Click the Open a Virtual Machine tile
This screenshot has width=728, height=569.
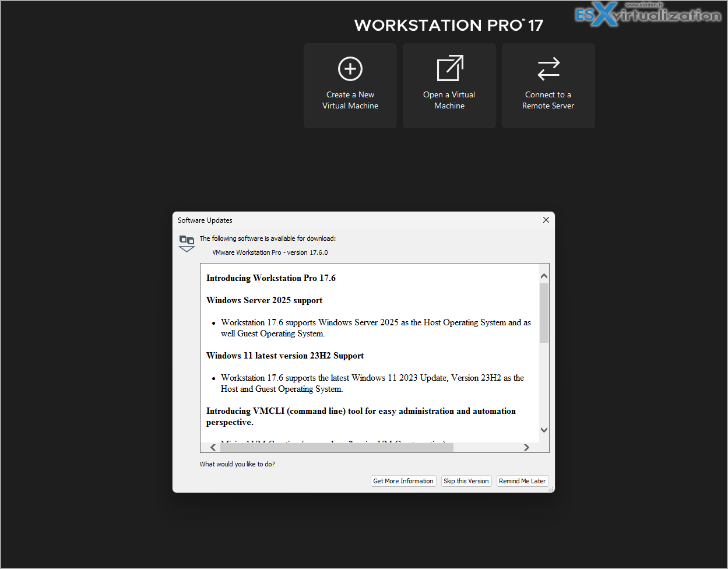(x=449, y=86)
